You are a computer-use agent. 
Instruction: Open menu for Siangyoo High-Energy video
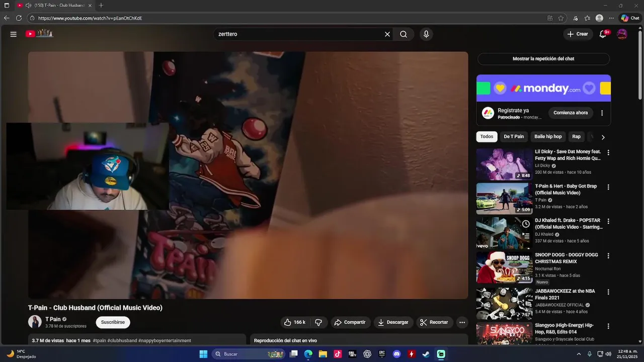pyautogui.click(x=608, y=326)
